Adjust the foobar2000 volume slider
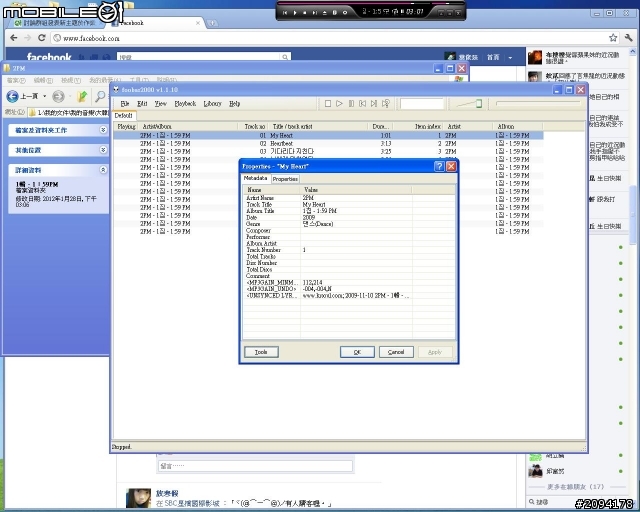This screenshot has width=640, height=512. 469,104
